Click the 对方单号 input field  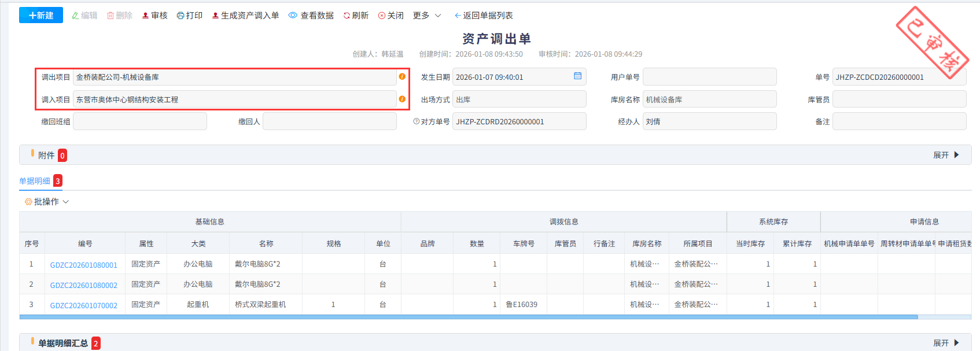[518, 121]
